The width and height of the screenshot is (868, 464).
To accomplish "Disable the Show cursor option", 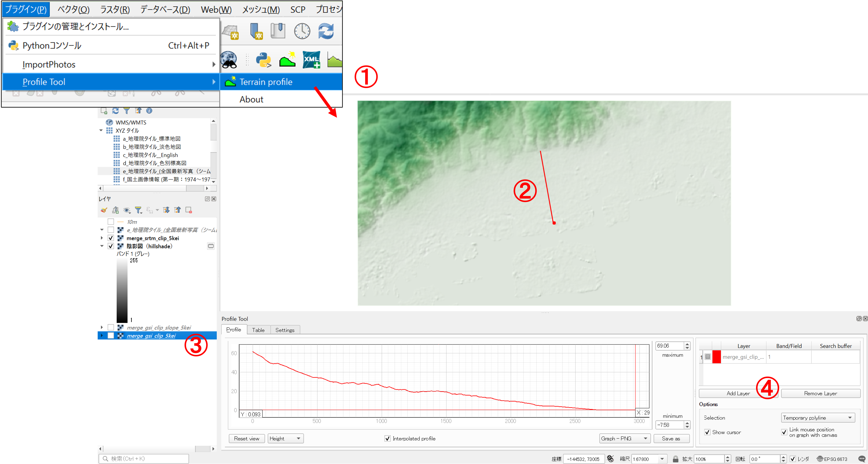I will point(707,432).
